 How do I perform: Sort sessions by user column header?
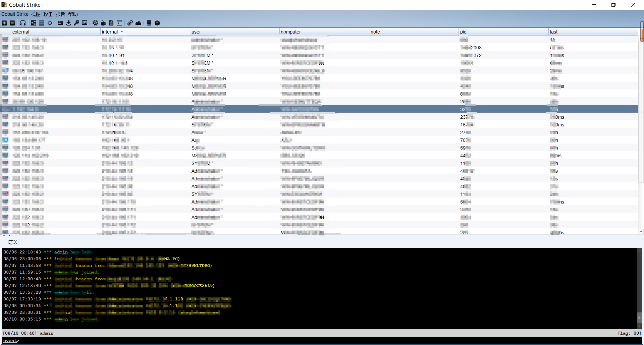tap(235, 32)
